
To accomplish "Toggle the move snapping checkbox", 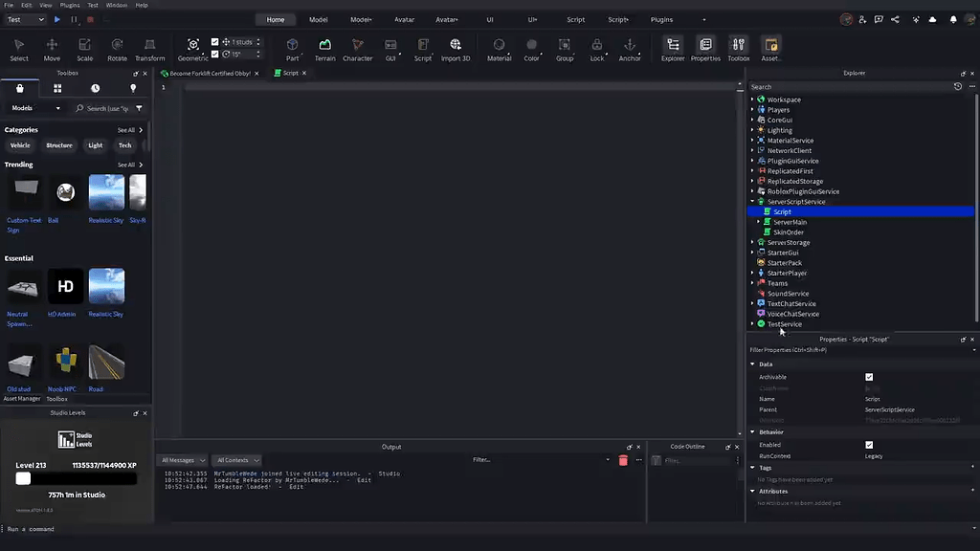I will click(x=215, y=42).
